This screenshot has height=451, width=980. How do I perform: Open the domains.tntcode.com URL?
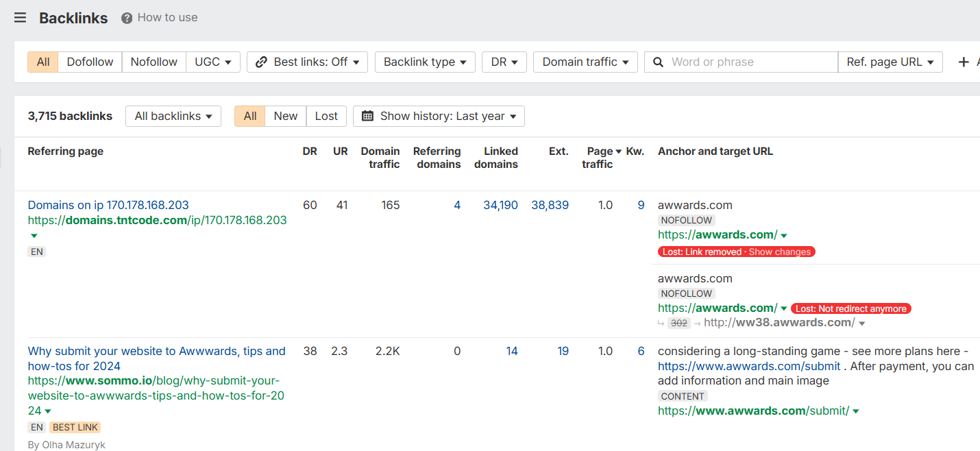pos(157,220)
